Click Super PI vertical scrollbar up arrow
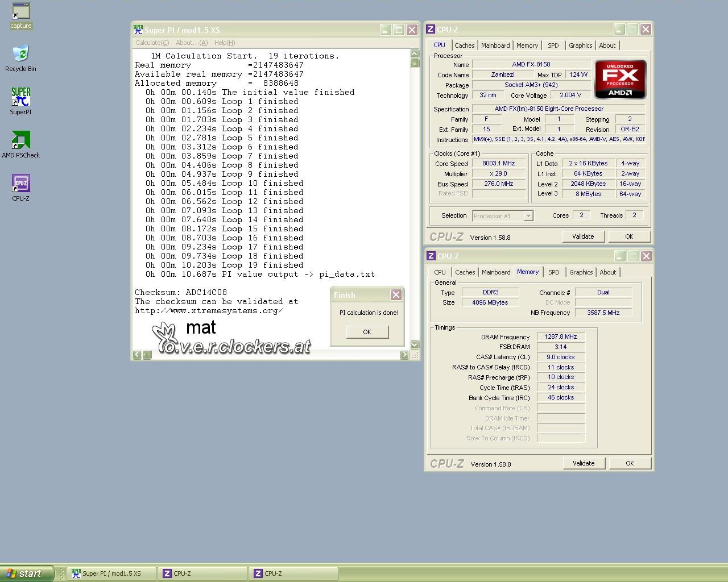 coord(415,54)
